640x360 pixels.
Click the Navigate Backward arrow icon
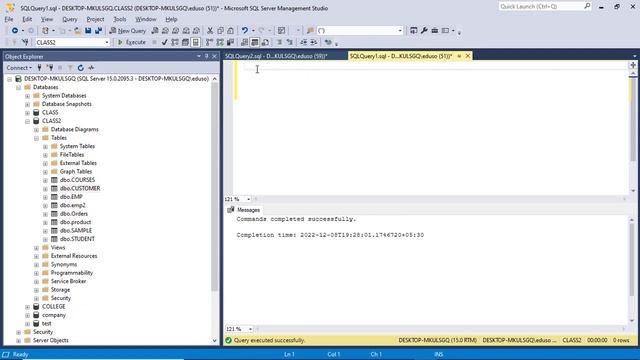pos(15,31)
